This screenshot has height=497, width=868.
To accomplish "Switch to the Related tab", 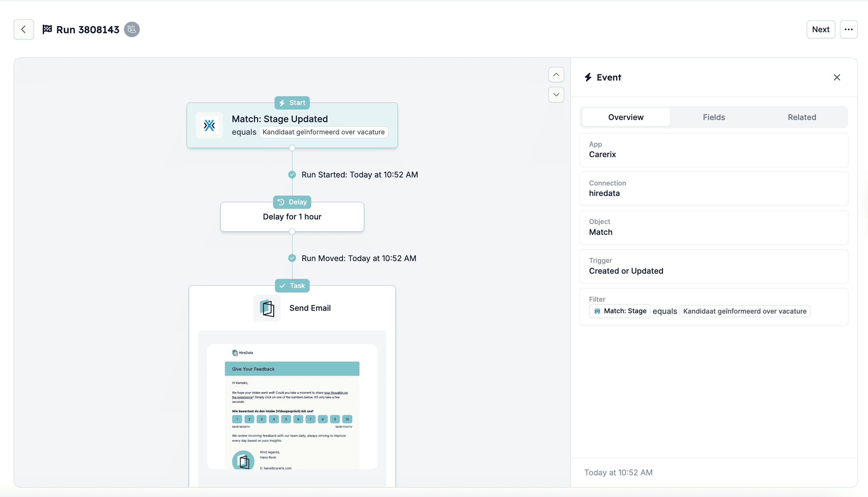I will 802,117.
